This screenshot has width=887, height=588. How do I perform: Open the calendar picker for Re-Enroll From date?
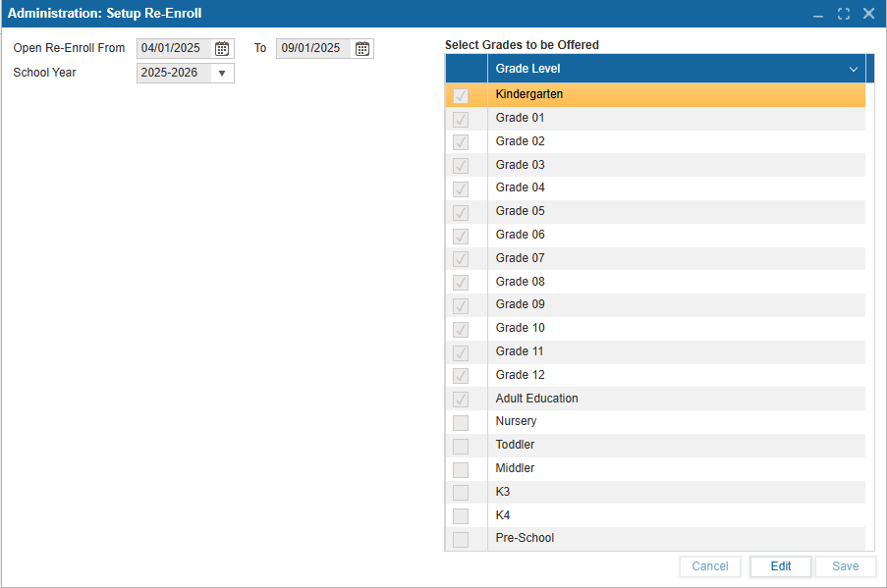[222, 49]
